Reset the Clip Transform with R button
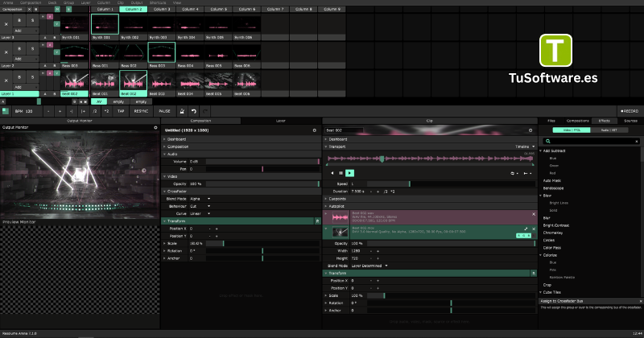 pos(533,273)
